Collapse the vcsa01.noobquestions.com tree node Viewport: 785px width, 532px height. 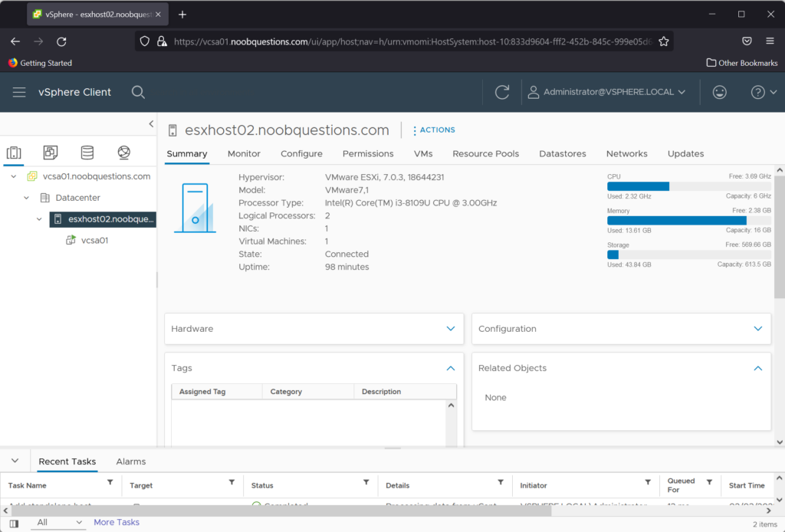[14, 176]
